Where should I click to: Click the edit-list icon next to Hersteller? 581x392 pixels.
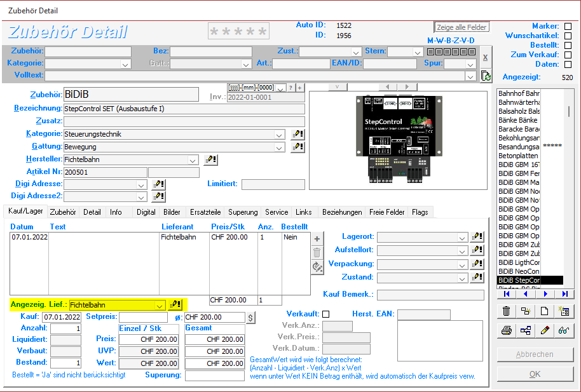(x=210, y=159)
